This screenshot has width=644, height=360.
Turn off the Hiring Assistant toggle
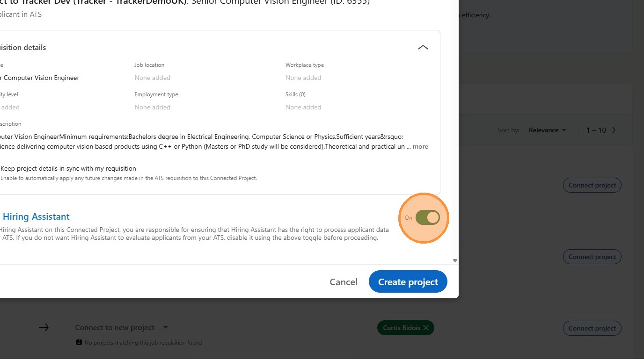pos(427,217)
